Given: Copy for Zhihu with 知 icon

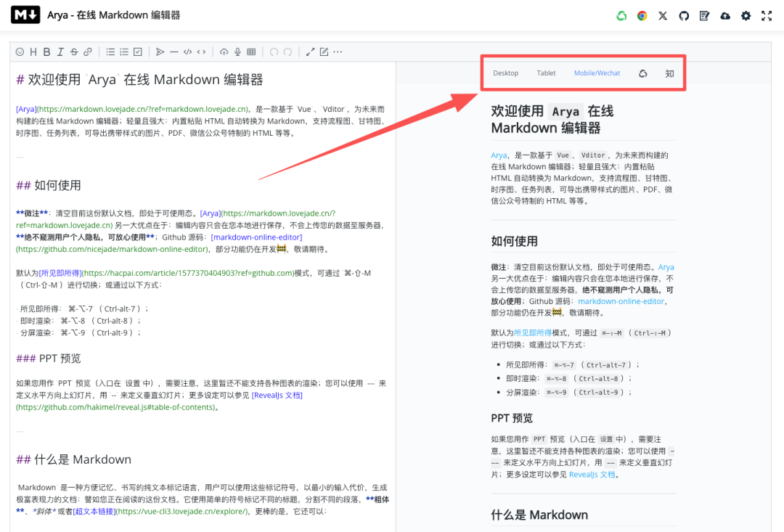Looking at the screenshot, I should tap(669, 73).
